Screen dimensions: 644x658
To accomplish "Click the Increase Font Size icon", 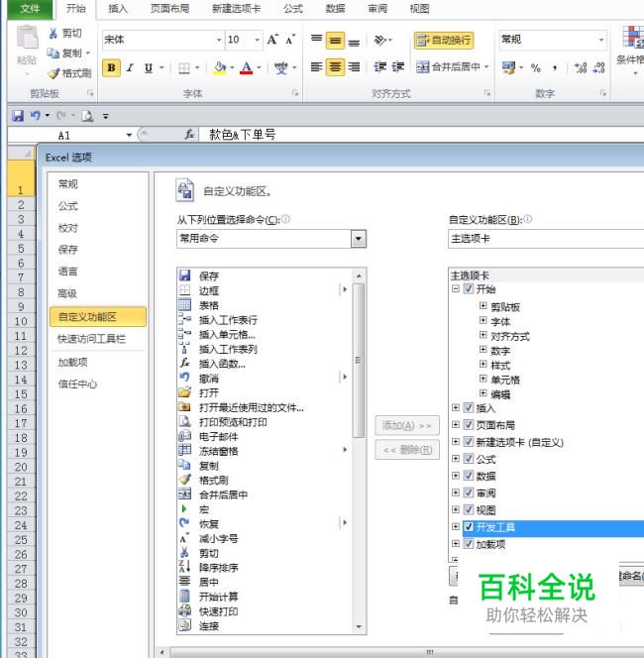I will pos(272,40).
